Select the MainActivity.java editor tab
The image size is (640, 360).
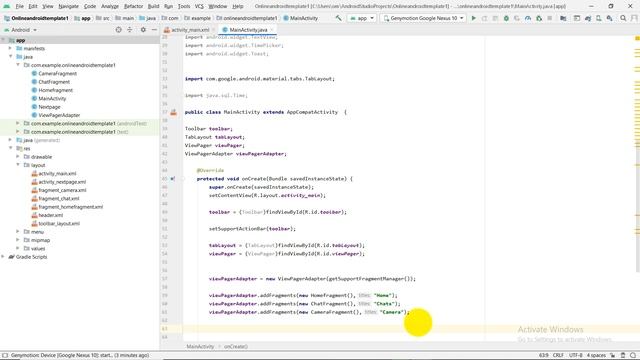click(x=248, y=30)
